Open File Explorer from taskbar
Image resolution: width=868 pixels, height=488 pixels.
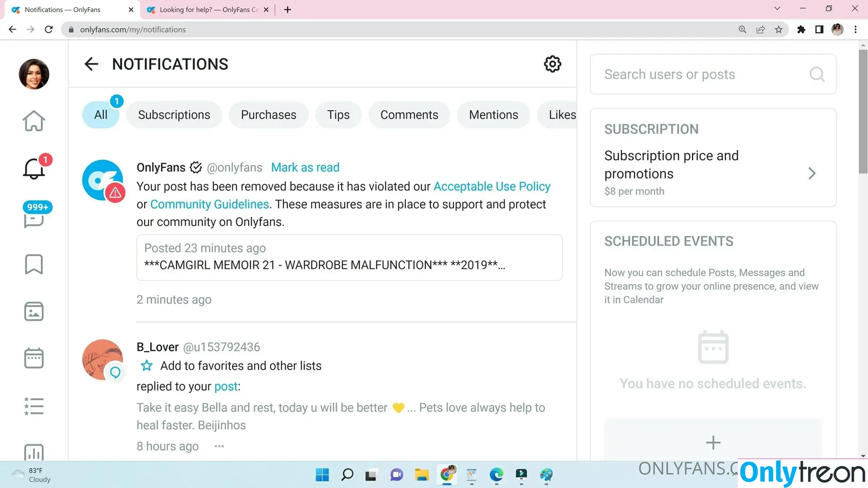coord(422,474)
